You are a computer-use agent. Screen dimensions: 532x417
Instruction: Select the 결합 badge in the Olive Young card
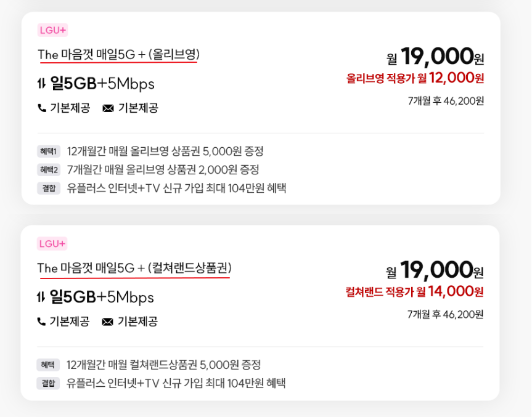point(48,188)
